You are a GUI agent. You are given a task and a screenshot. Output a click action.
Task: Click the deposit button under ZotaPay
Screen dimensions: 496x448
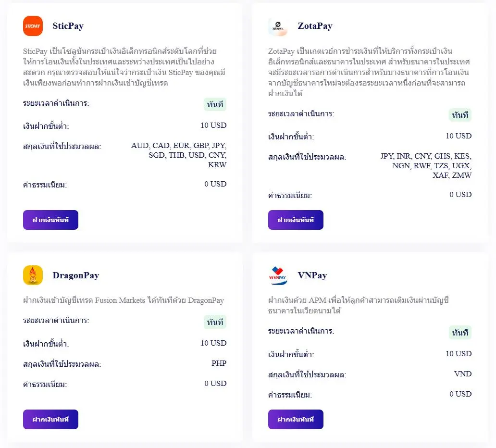tap(296, 220)
